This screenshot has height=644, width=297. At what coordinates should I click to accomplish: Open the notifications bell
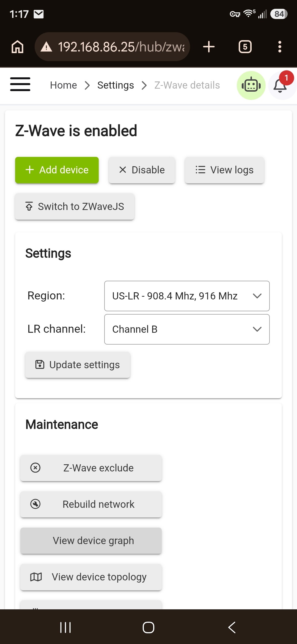click(x=280, y=85)
